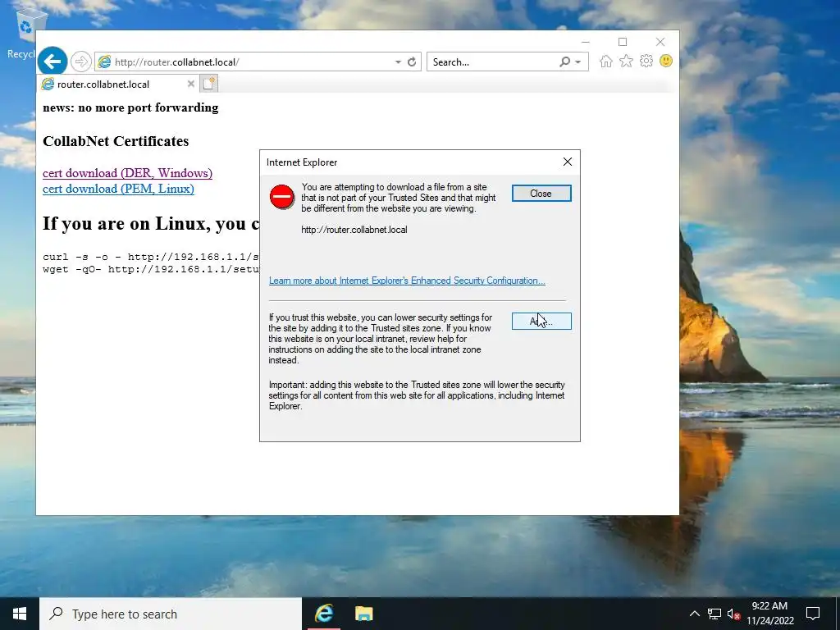The width and height of the screenshot is (840, 630).
Task: Open the Favorites star icon
Action: click(626, 61)
